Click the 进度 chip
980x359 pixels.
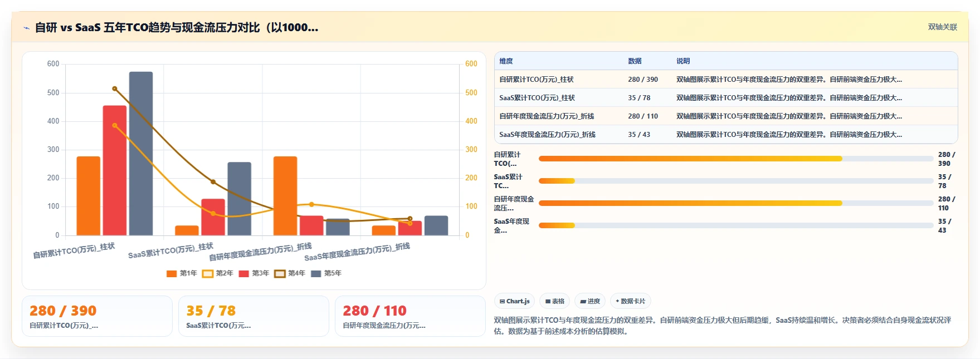click(590, 302)
